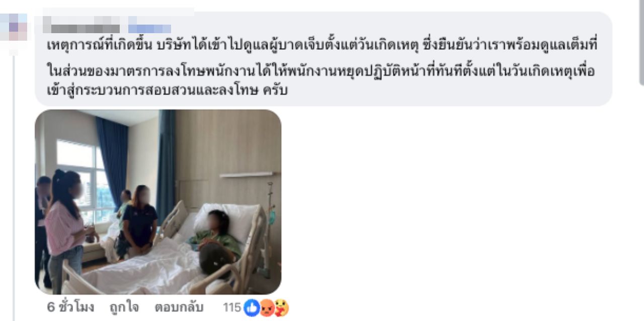Screen dimensions: 644x321
Task: Click the grey comment text bubble
Action: coord(324,59)
